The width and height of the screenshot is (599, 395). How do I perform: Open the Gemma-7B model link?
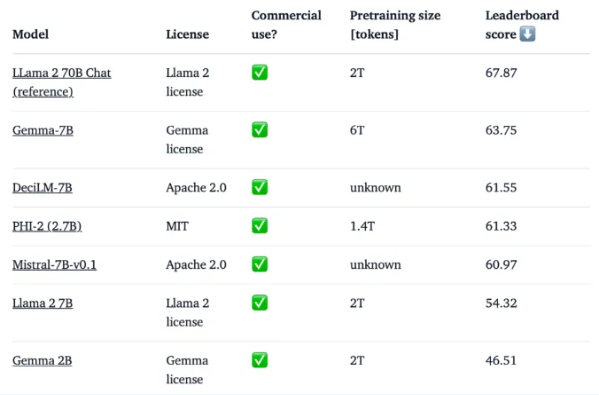(43, 130)
